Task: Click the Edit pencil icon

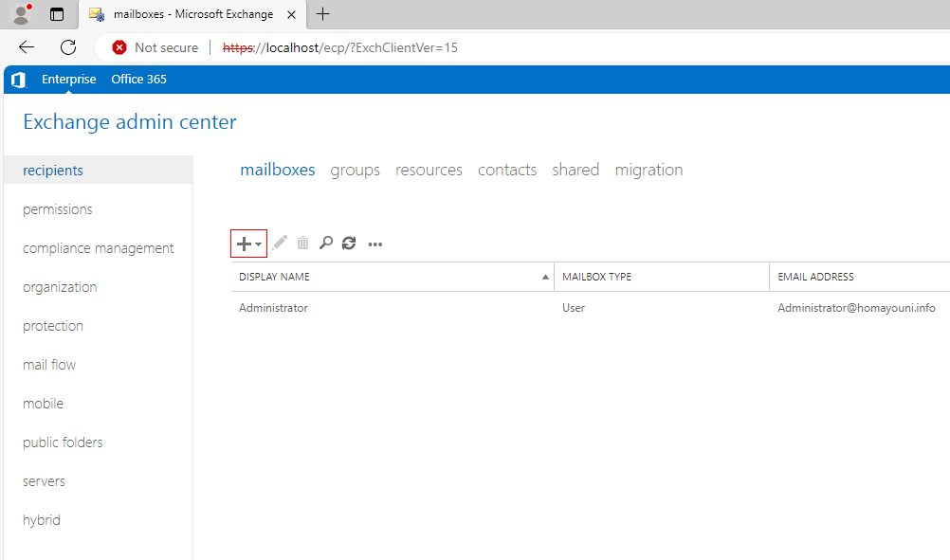Action: tap(280, 244)
